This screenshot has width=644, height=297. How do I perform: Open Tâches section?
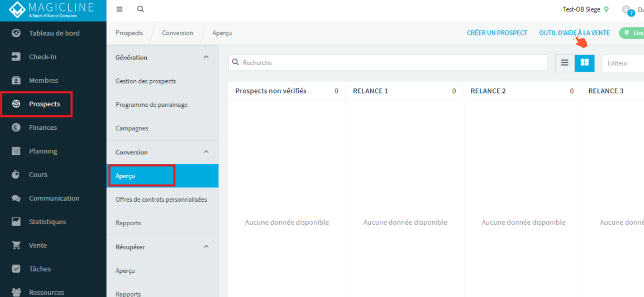(x=40, y=269)
